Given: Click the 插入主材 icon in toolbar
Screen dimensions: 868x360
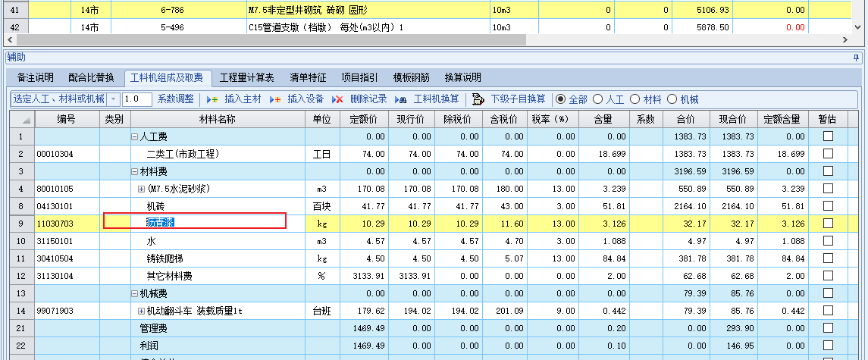Looking at the screenshot, I should pyautogui.click(x=212, y=100).
